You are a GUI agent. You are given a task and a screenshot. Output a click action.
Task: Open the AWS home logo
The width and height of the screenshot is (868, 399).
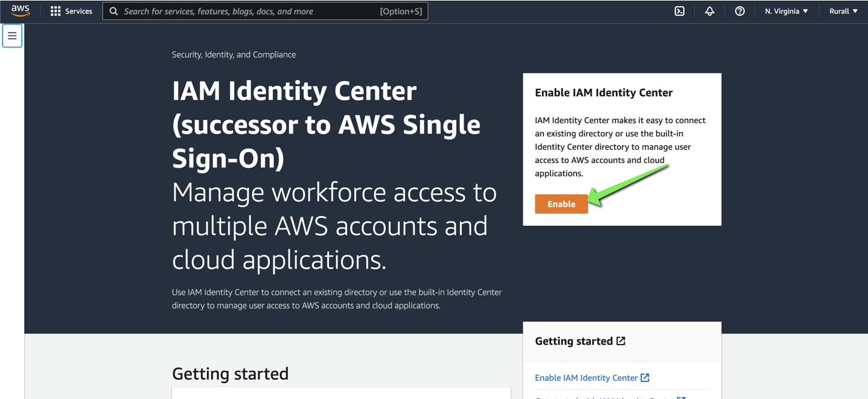coord(20,11)
